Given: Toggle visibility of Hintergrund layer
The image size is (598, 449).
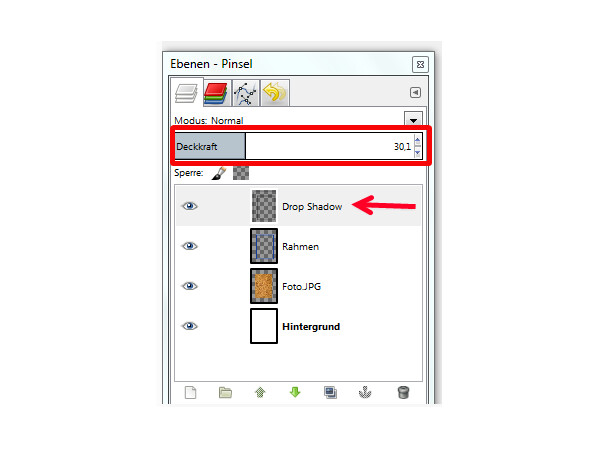Looking at the screenshot, I should click(x=190, y=326).
